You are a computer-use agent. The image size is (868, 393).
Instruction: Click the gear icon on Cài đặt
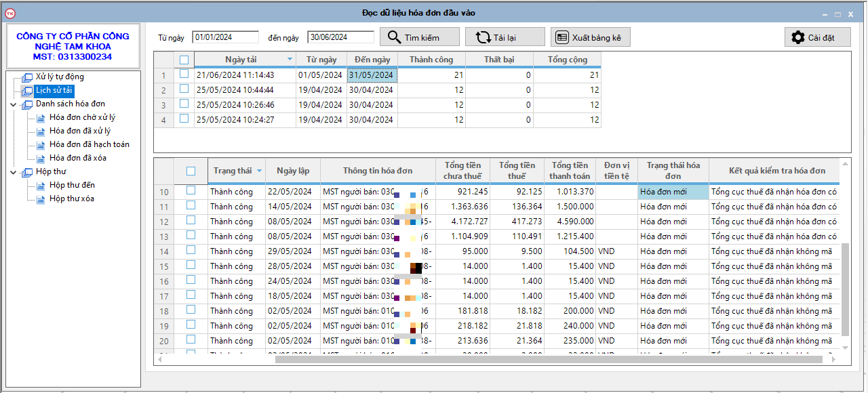click(x=797, y=37)
